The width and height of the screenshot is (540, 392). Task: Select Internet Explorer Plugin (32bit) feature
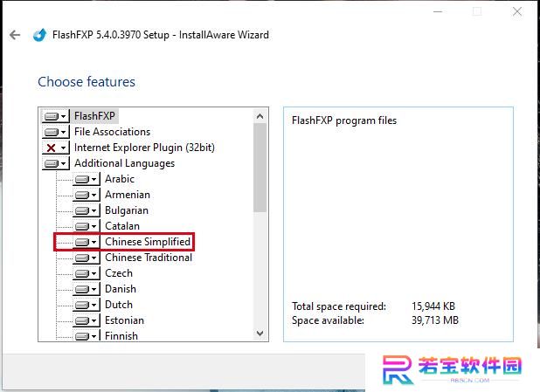144,148
